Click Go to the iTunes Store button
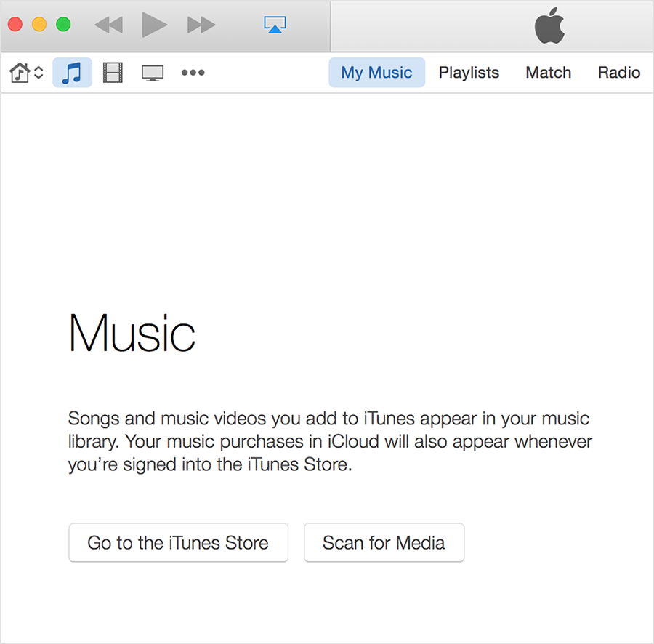 pyautogui.click(x=179, y=543)
